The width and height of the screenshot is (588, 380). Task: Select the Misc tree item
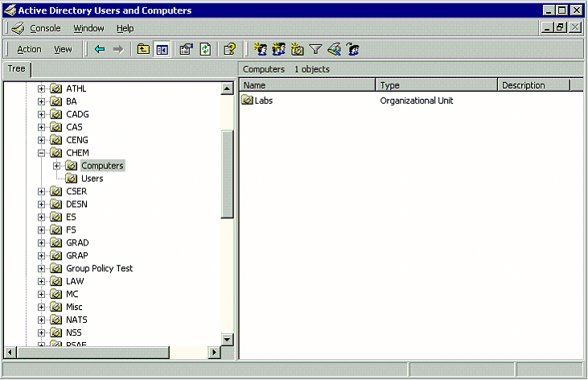(x=74, y=308)
